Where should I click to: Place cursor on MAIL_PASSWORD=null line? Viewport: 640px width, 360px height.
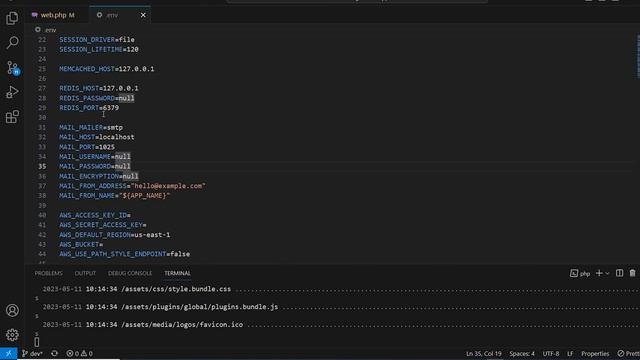pyautogui.click(x=95, y=166)
